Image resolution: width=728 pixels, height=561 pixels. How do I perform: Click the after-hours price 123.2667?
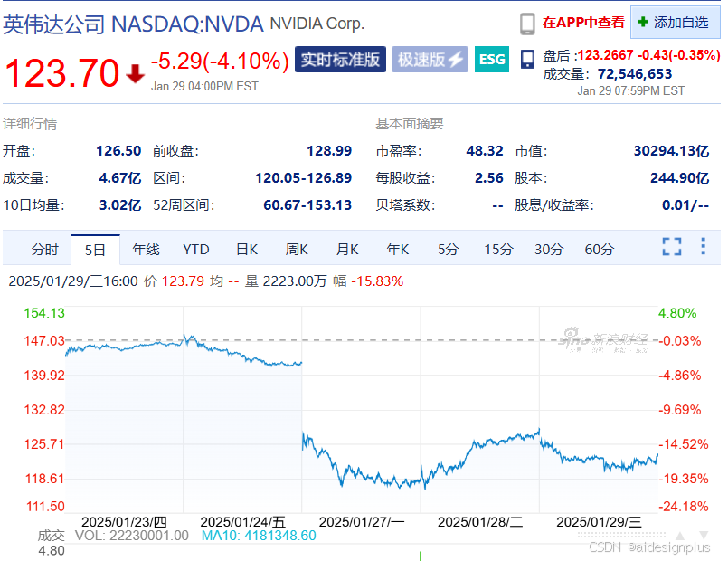click(605, 55)
